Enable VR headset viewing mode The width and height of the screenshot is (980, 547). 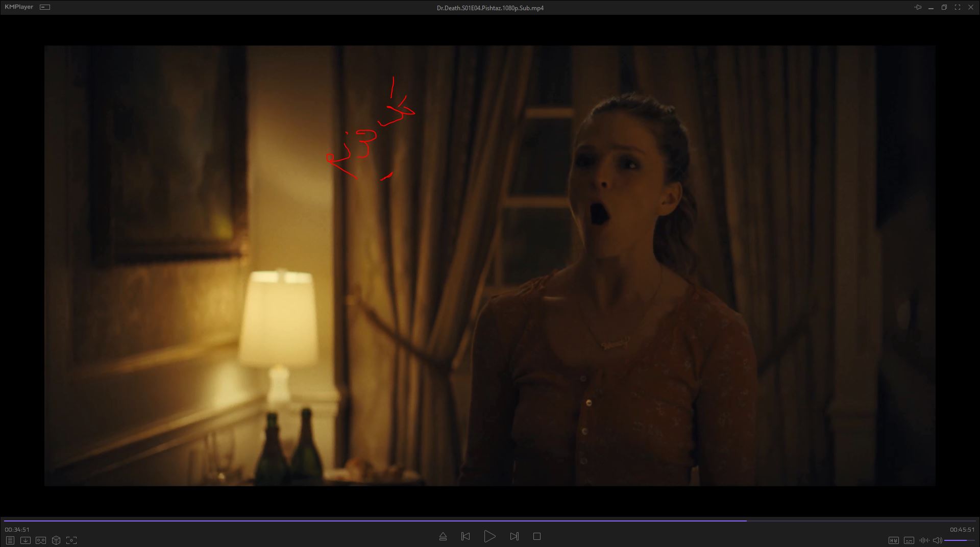point(41,540)
